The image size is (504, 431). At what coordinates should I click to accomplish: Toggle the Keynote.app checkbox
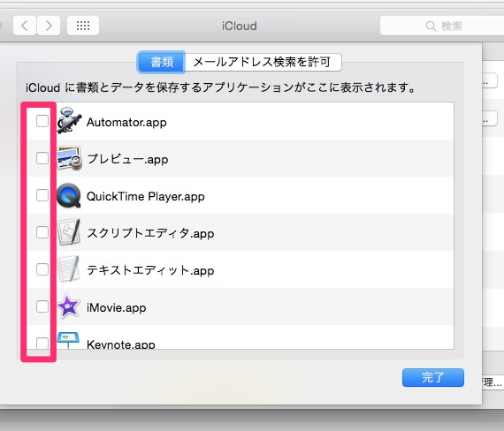42,343
